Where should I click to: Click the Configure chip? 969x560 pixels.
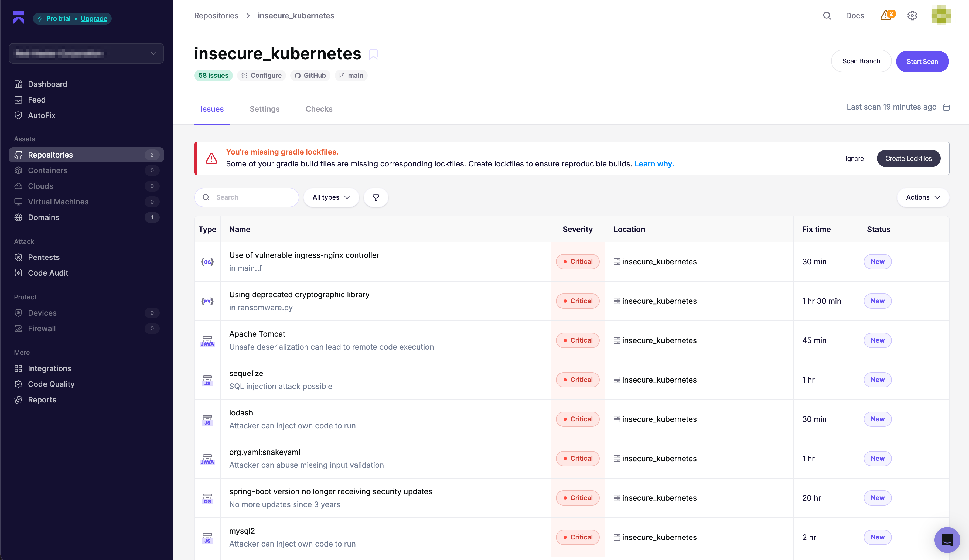pyautogui.click(x=261, y=75)
